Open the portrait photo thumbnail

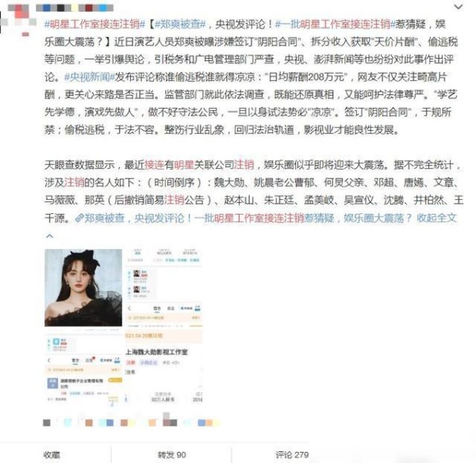pyautogui.click(x=83, y=288)
